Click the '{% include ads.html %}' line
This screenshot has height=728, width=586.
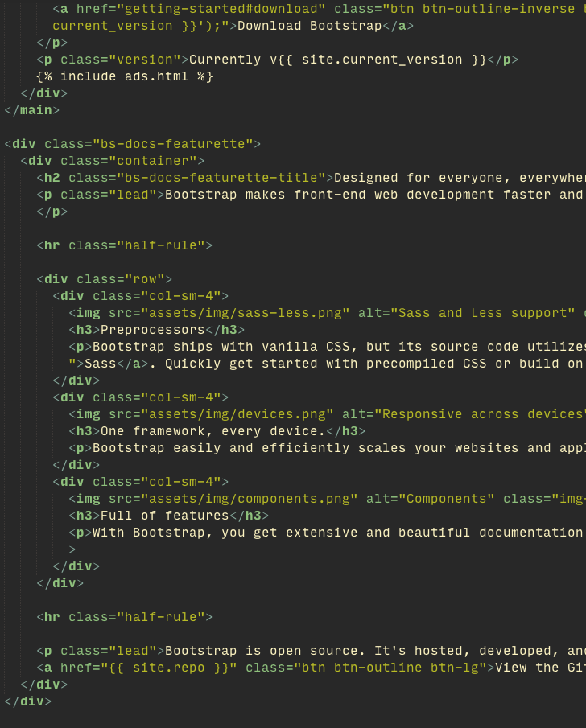point(125,76)
